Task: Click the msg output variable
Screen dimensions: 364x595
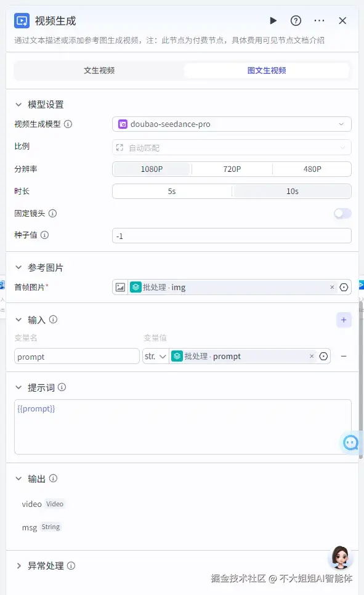Action: [29, 527]
